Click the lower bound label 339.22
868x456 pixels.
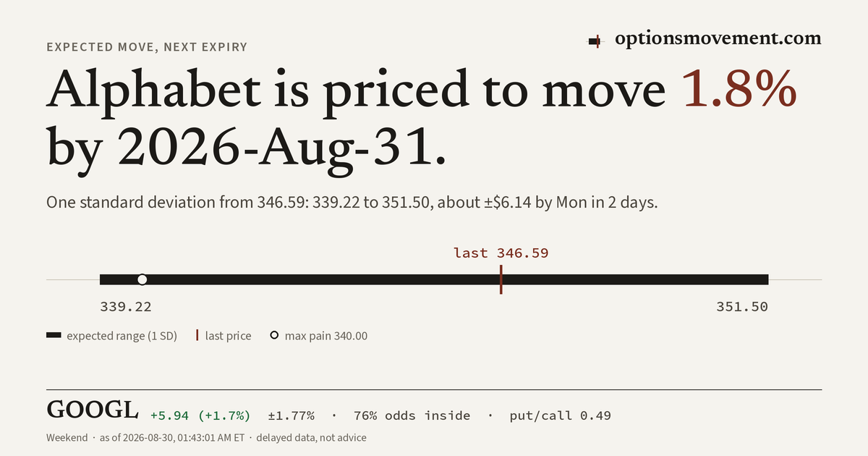126,307
